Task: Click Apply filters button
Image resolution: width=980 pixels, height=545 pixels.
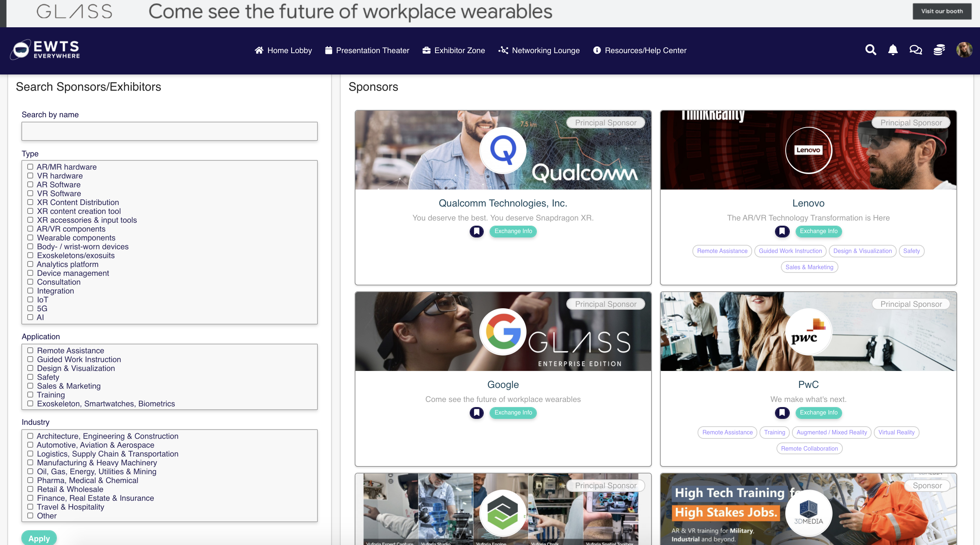Action: tap(39, 538)
